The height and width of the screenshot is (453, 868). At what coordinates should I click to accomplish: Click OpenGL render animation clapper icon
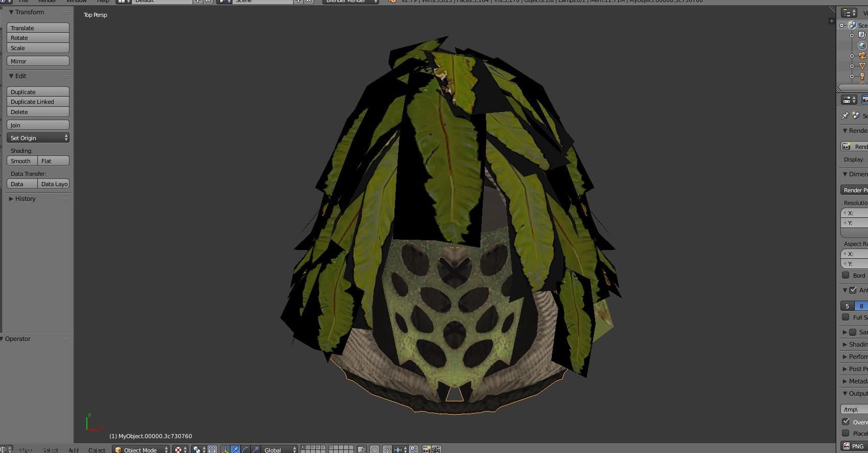[436, 449]
